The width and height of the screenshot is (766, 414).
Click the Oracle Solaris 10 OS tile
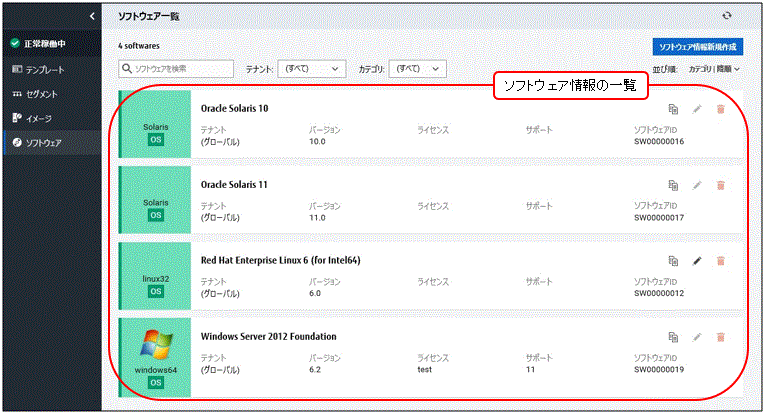click(155, 124)
